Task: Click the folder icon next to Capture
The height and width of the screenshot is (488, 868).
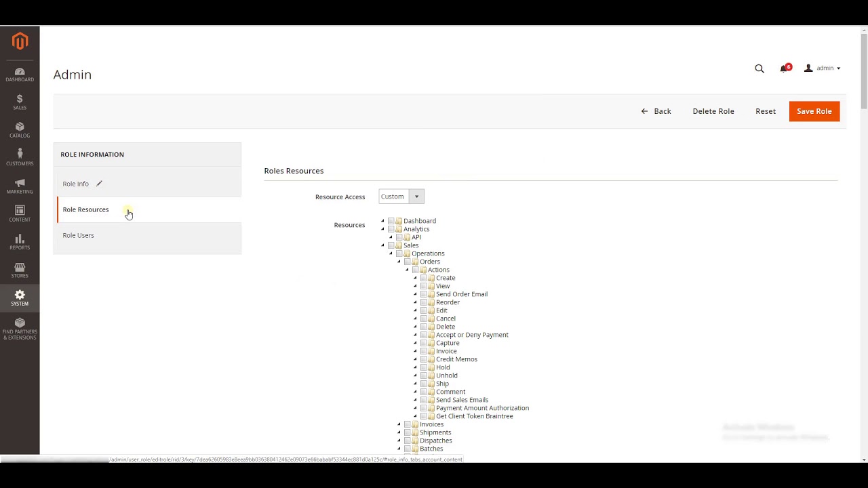Action: click(x=431, y=343)
